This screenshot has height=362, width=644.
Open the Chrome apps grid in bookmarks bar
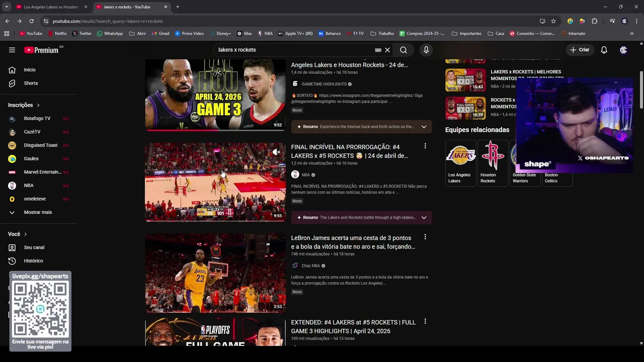[7, 34]
